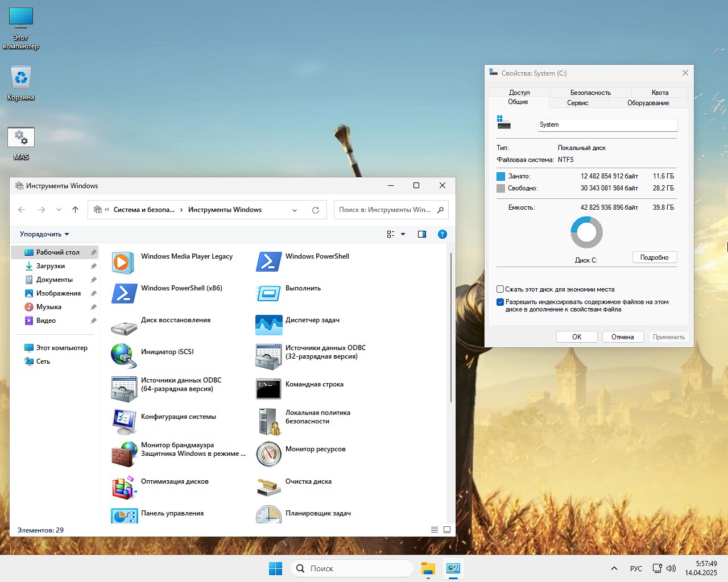This screenshot has height=582, width=728.
Task: Go up one folder level in Explorer
Action: pyautogui.click(x=75, y=210)
